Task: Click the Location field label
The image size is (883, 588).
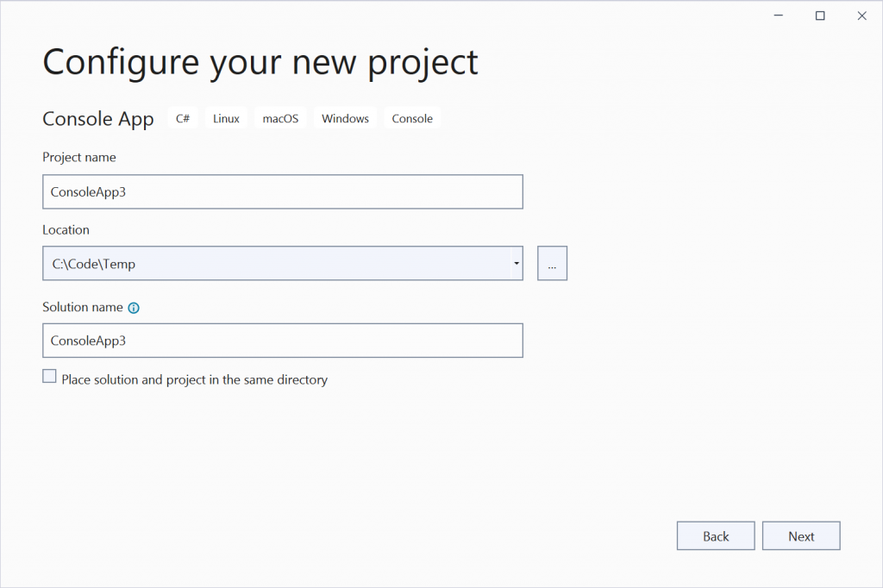Action: point(66,230)
